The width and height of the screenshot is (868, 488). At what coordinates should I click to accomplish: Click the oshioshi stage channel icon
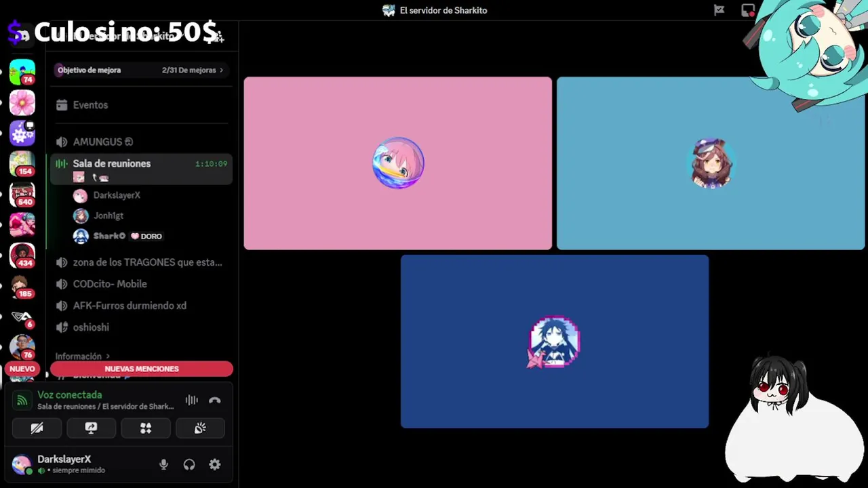coord(62,327)
